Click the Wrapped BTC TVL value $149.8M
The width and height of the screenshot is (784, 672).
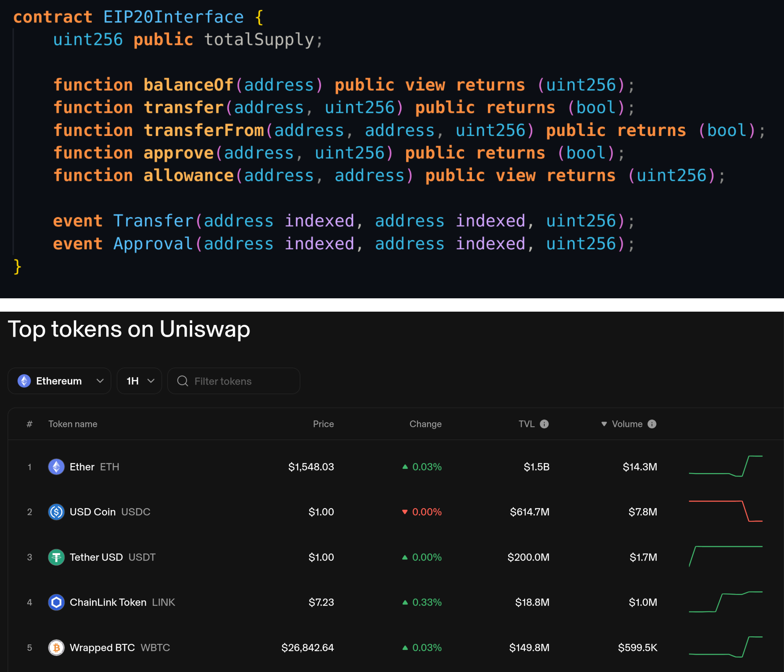click(x=529, y=647)
